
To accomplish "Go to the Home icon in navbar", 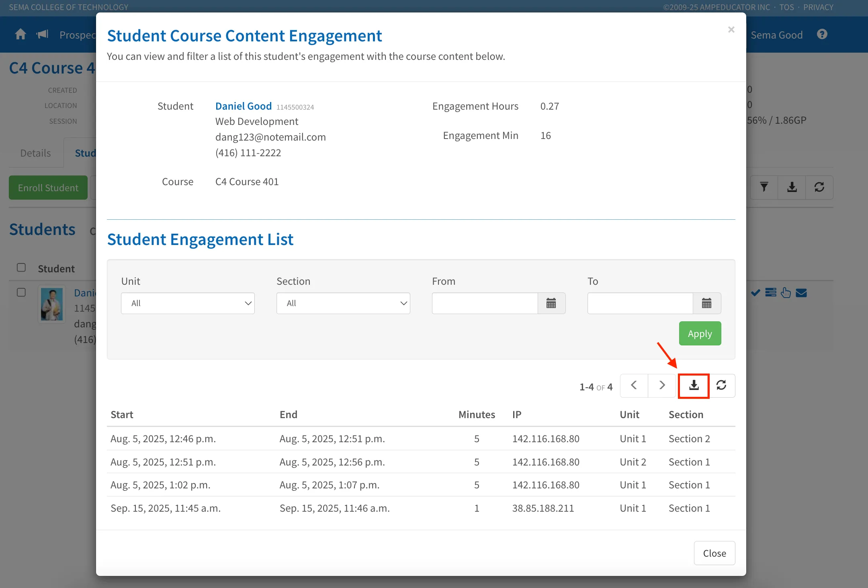I will point(20,35).
